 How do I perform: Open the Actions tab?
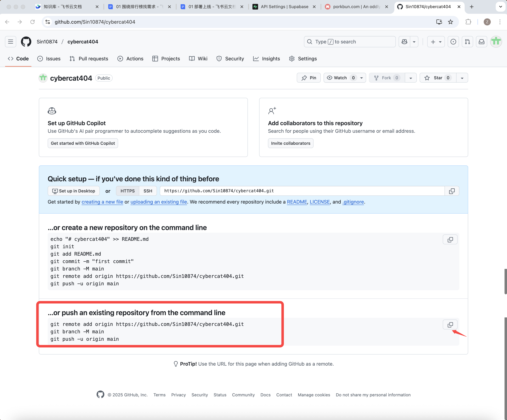tap(130, 59)
